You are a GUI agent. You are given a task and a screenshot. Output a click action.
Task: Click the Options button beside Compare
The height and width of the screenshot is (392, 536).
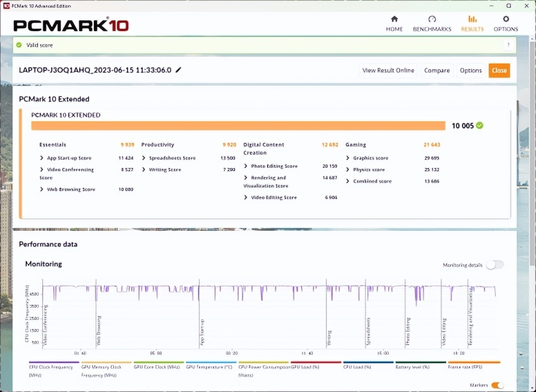pos(471,70)
